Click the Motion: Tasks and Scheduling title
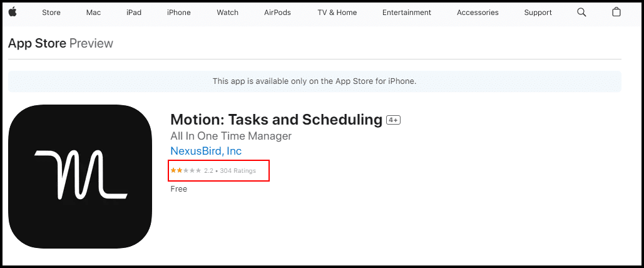The image size is (644, 268). (x=277, y=120)
